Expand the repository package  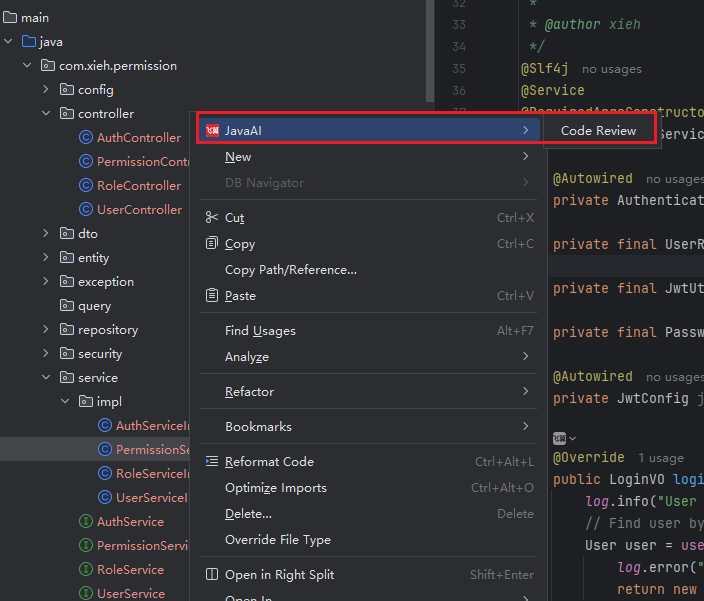pos(46,330)
